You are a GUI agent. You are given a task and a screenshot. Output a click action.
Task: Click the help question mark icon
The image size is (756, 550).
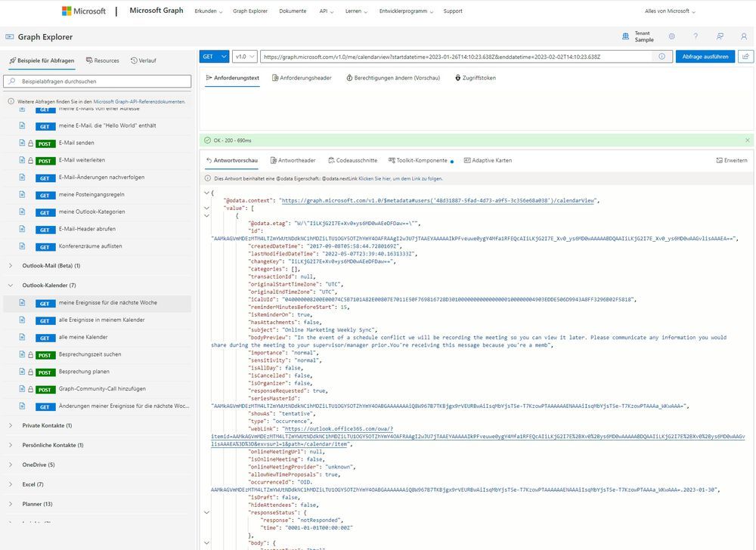[x=696, y=36]
